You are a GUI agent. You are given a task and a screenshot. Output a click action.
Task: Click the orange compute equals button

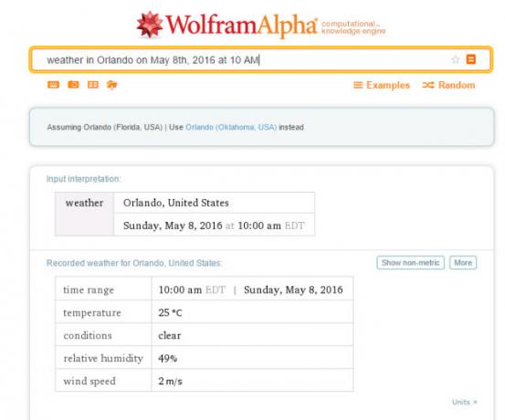coord(471,59)
